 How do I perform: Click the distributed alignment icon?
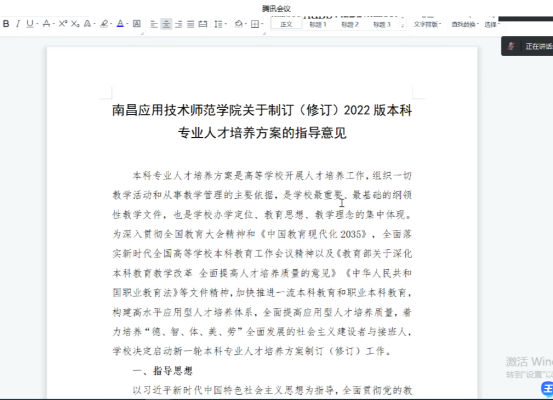click(203, 24)
